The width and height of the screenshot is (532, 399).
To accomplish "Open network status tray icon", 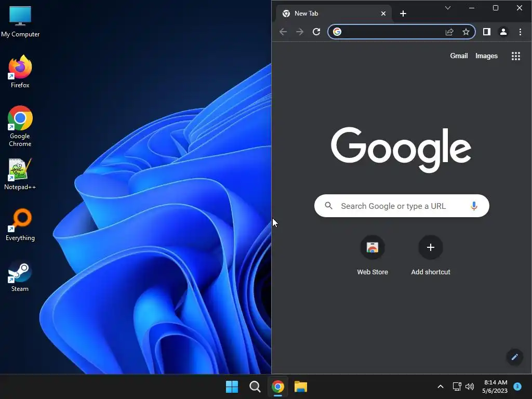I will (x=457, y=387).
